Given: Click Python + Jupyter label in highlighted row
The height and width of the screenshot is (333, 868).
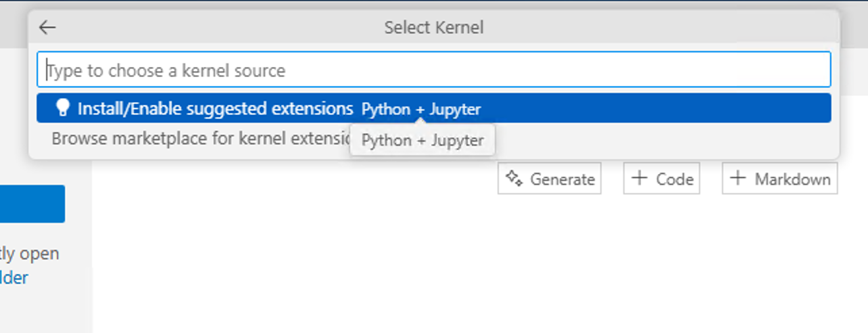Looking at the screenshot, I should [x=420, y=109].
